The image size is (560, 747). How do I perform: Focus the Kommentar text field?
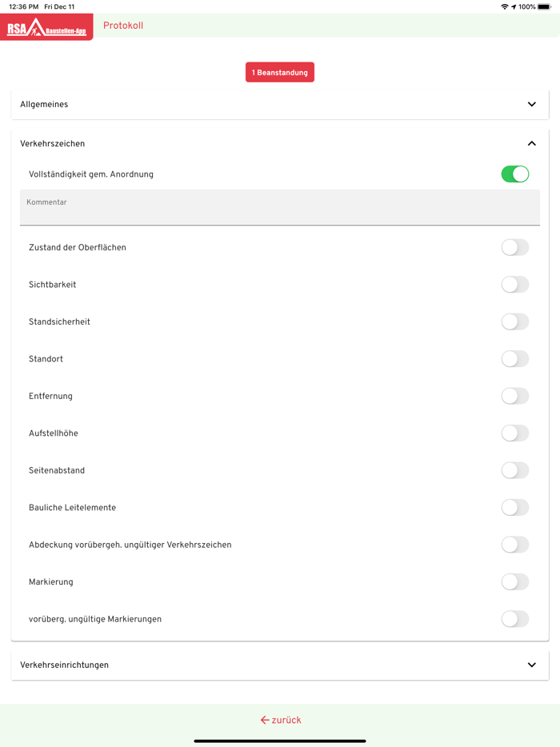point(280,208)
